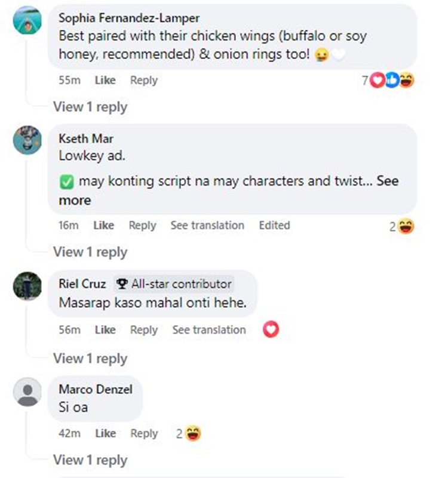Click heart reaction on Riel Cruz's comment
The image size is (448, 478).
(271, 329)
